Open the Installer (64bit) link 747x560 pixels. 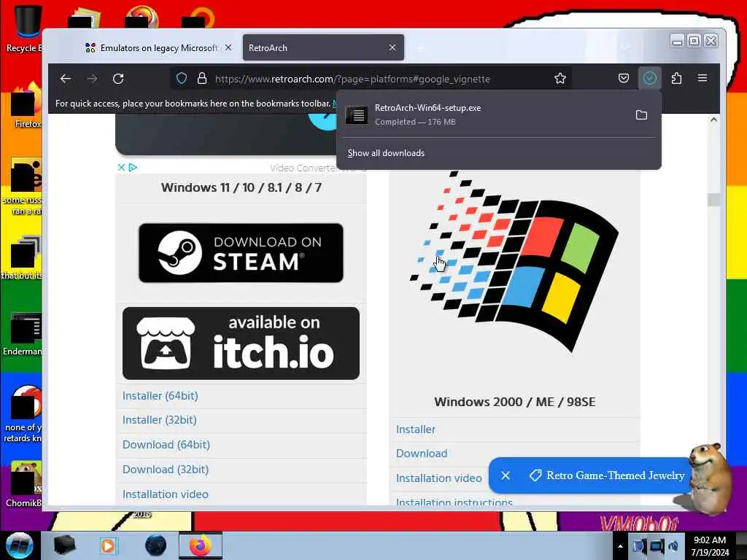coord(160,396)
